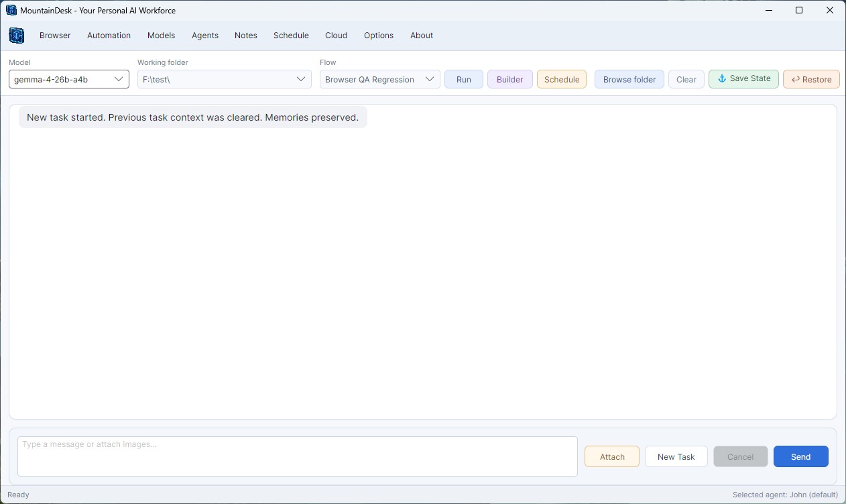Open the Cloud menu
846x504 pixels.
pyautogui.click(x=336, y=36)
